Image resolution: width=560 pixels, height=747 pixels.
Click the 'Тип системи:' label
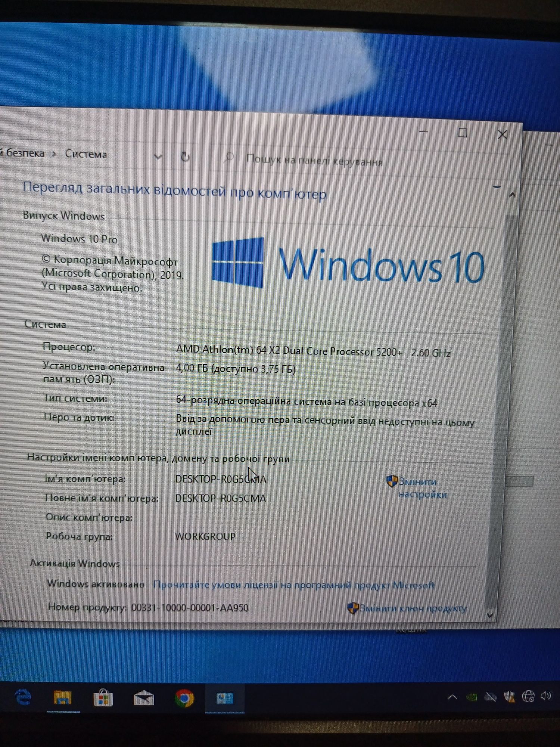coord(75,398)
